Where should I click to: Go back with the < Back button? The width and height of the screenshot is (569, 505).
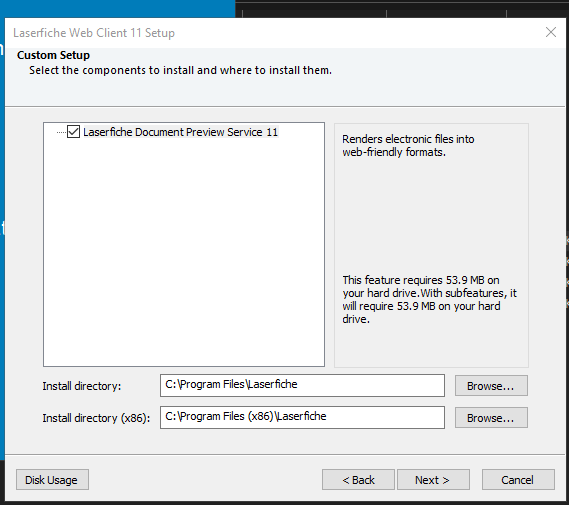pos(358,480)
